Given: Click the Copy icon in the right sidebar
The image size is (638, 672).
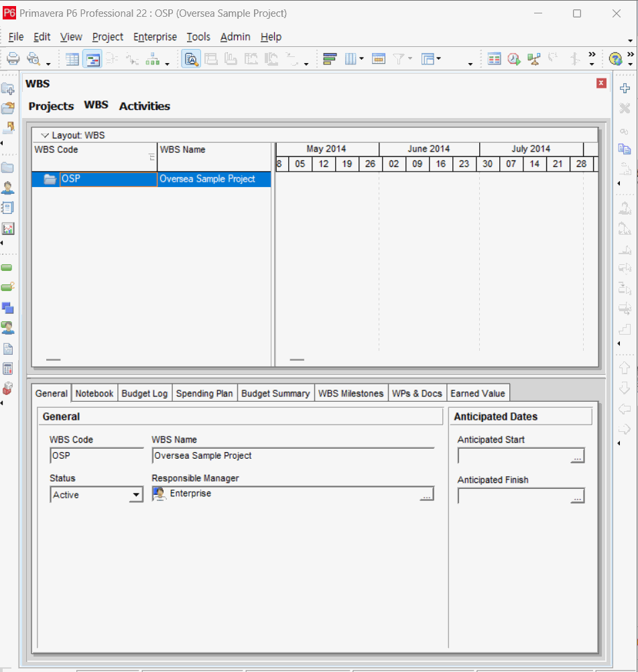Looking at the screenshot, I should (x=625, y=149).
